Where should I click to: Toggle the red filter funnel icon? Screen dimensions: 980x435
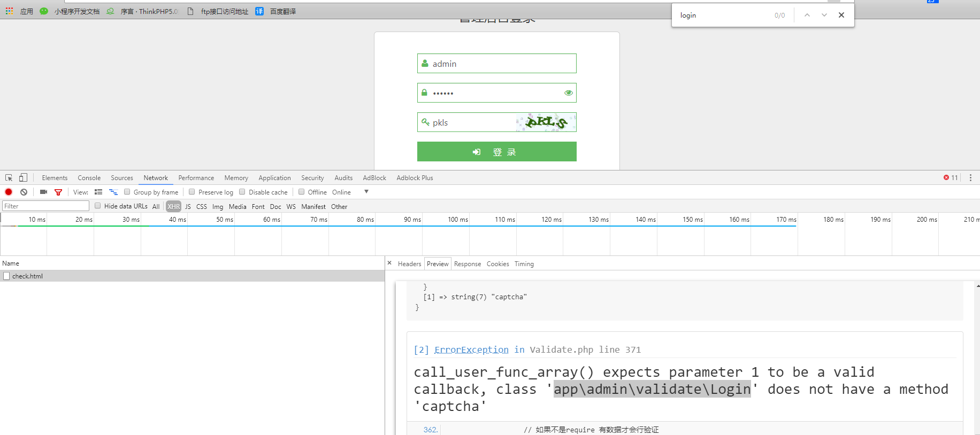pyautogui.click(x=58, y=192)
